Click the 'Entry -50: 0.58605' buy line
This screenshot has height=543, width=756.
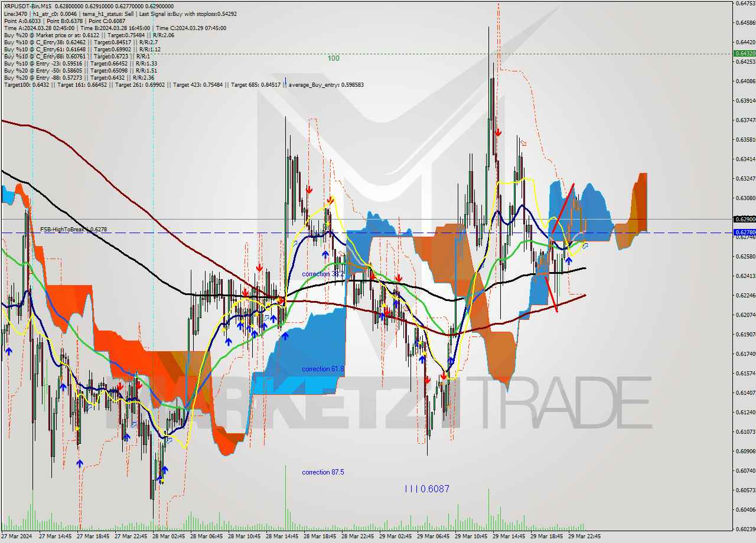point(80,70)
